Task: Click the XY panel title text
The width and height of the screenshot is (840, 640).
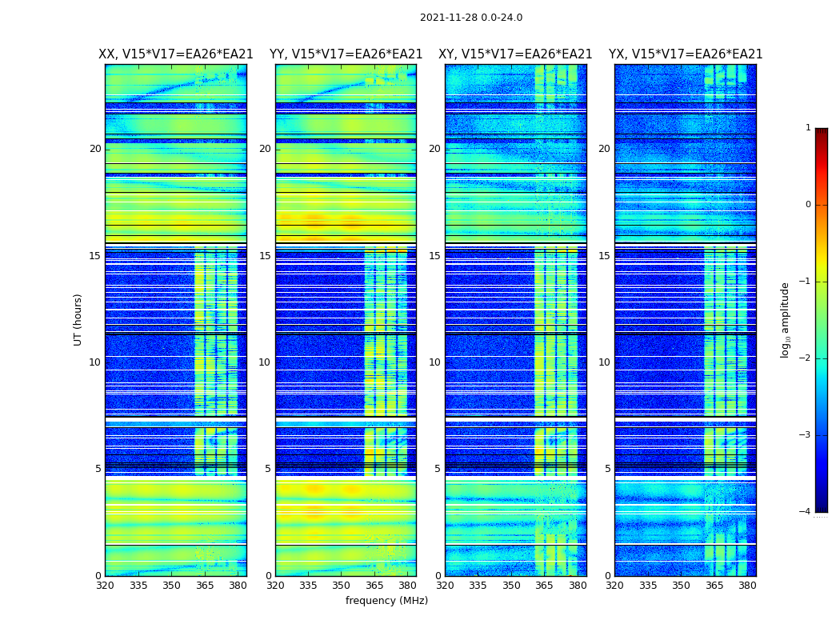Action: click(515, 54)
